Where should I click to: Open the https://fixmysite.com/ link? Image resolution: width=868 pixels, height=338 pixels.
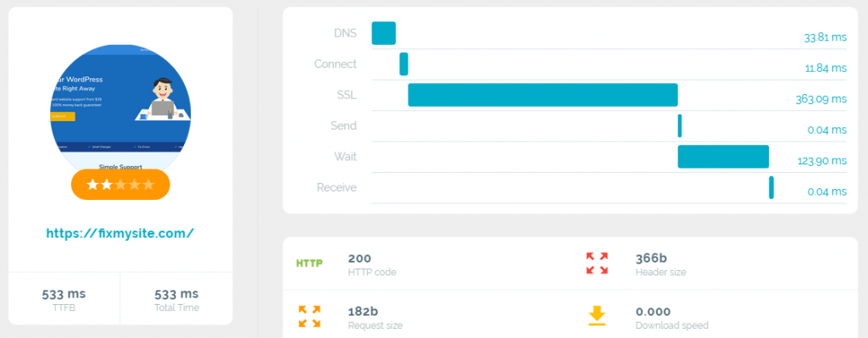[x=120, y=234]
